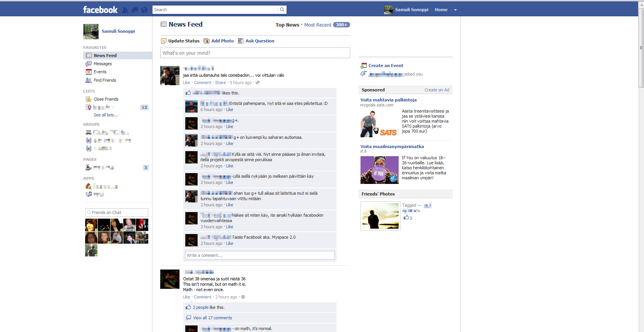
Task: Open the messages icon in top bar
Action: (135, 10)
